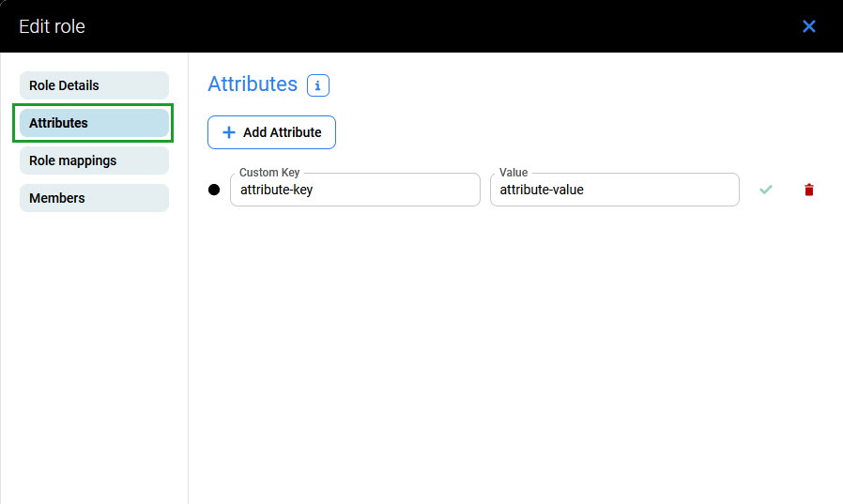Click the black bullet before Custom Key

click(214, 190)
